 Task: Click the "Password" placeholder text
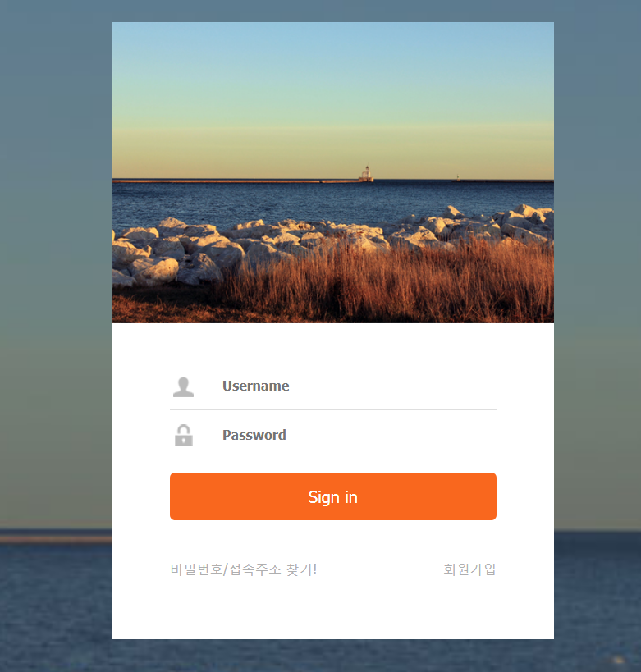(254, 435)
